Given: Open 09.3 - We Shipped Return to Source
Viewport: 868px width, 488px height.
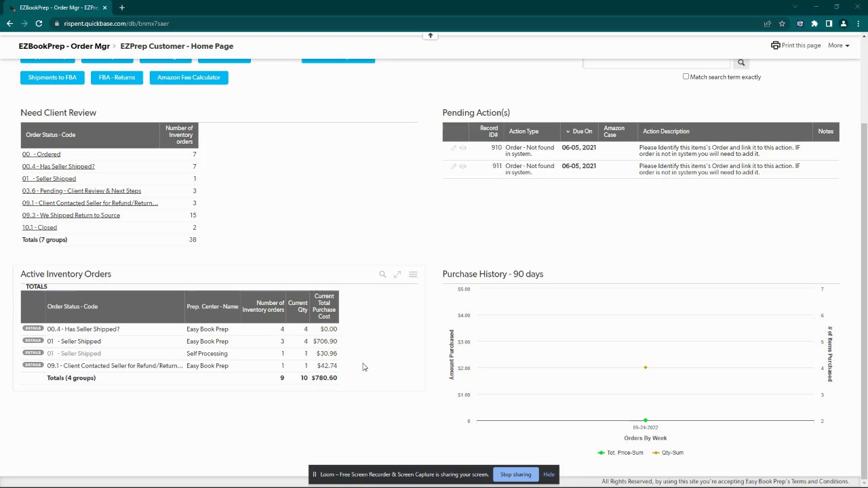Looking at the screenshot, I should pos(71,215).
